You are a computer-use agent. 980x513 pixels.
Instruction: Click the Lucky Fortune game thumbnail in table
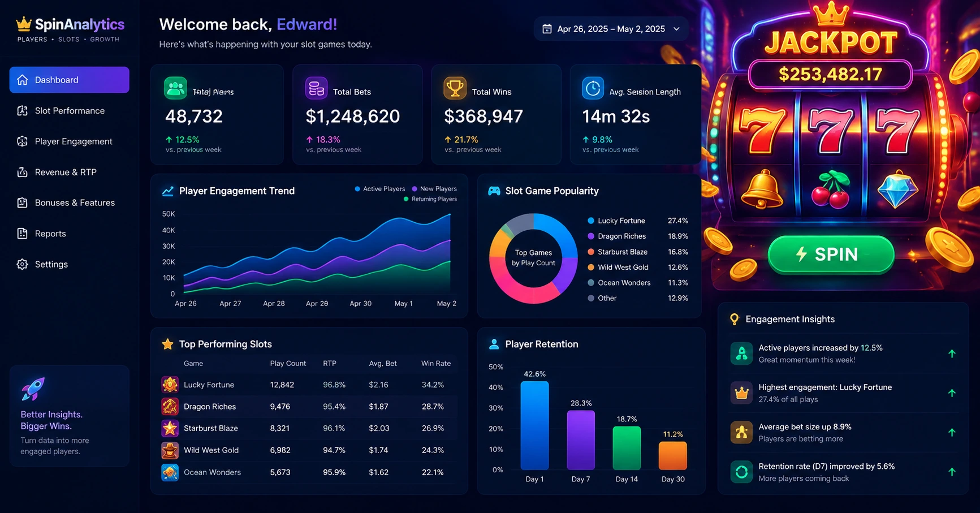170,385
